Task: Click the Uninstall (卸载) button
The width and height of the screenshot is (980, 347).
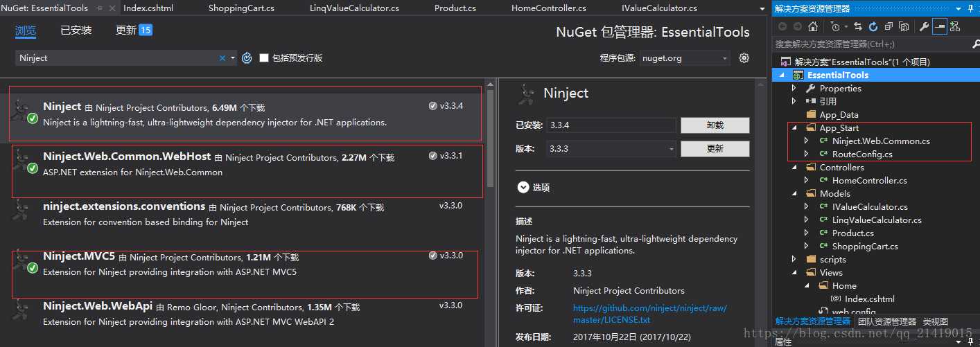Action: point(715,125)
